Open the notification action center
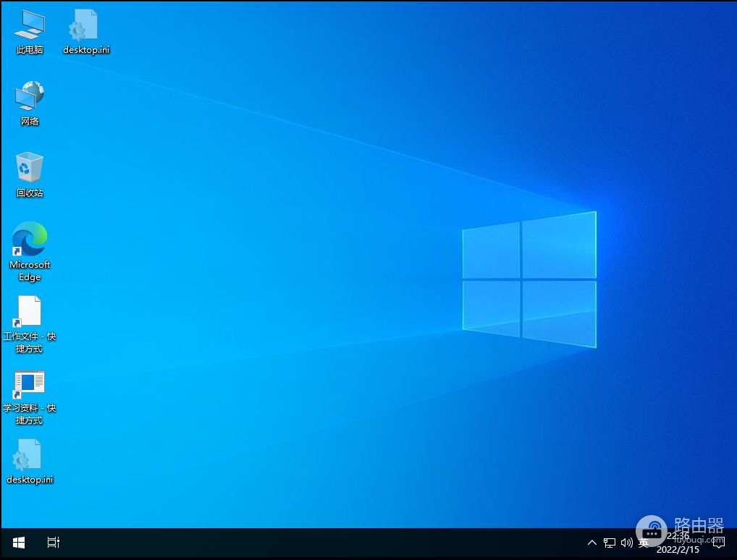737x560 pixels. tap(719, 543)
